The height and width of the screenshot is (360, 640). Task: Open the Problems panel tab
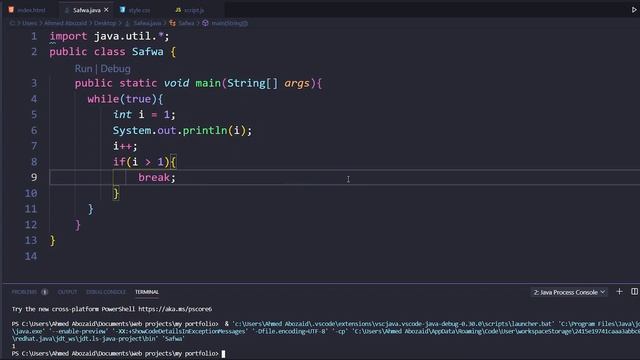(24, 292)
